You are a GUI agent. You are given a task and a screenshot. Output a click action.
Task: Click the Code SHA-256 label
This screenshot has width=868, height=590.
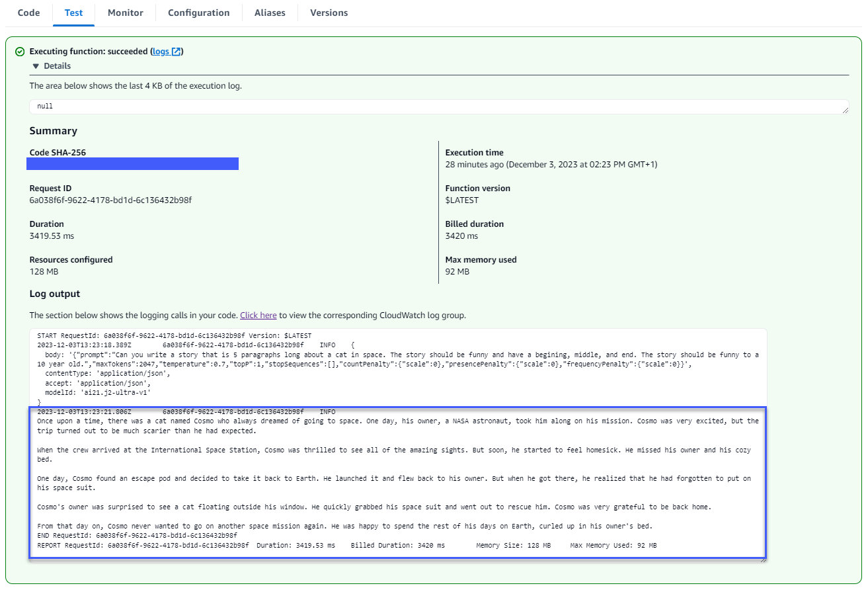58,153
